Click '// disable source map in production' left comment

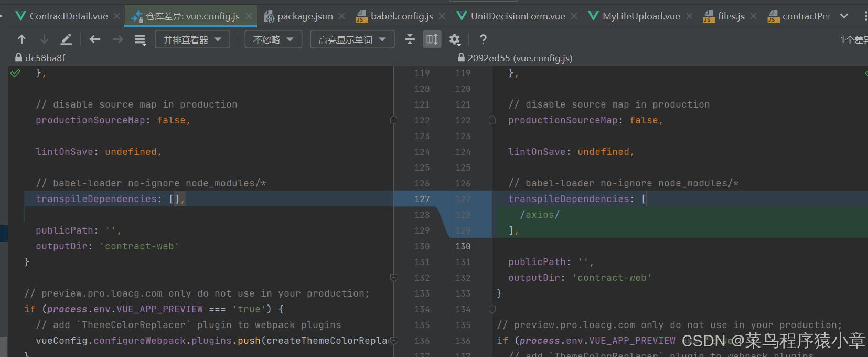click(x=136, y=104)
